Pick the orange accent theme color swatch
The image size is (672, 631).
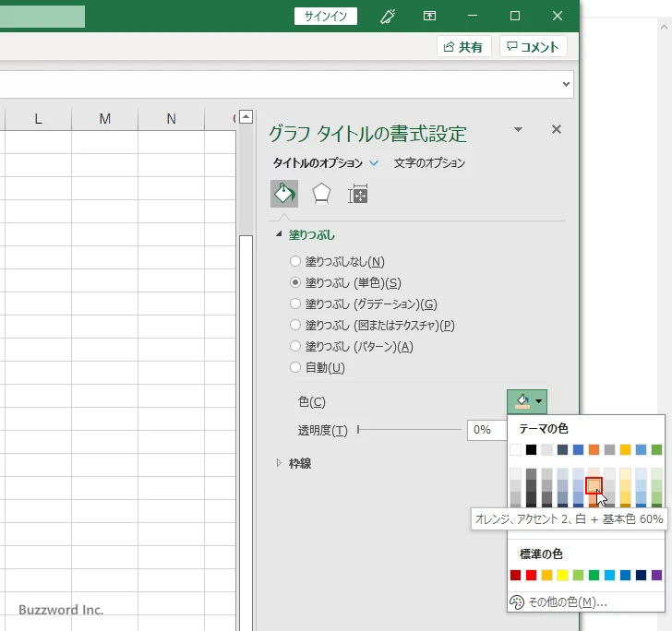594,449
